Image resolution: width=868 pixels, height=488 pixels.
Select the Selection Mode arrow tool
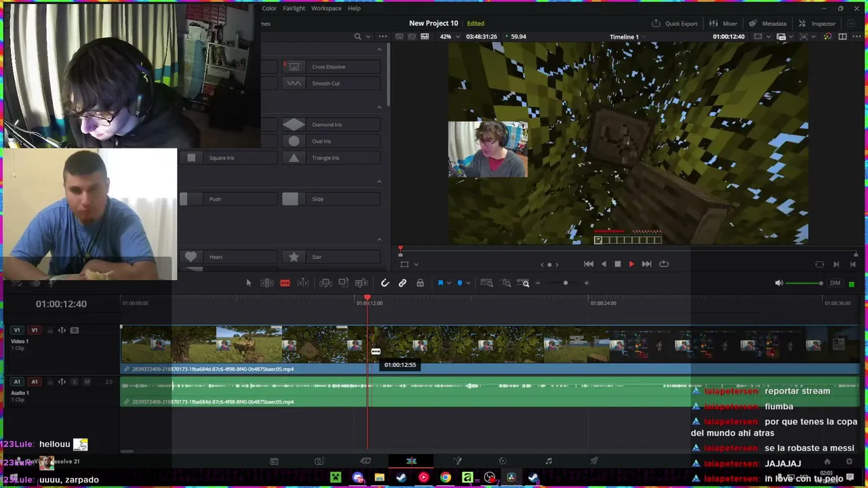click(248, 283)
